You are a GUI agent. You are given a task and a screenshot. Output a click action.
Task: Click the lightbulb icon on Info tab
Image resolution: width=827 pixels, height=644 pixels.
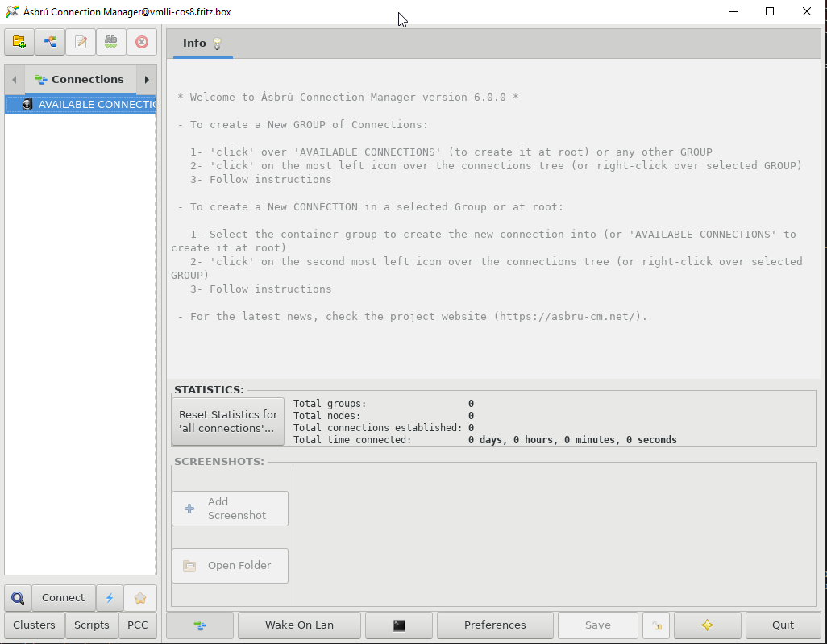point(218,44)
